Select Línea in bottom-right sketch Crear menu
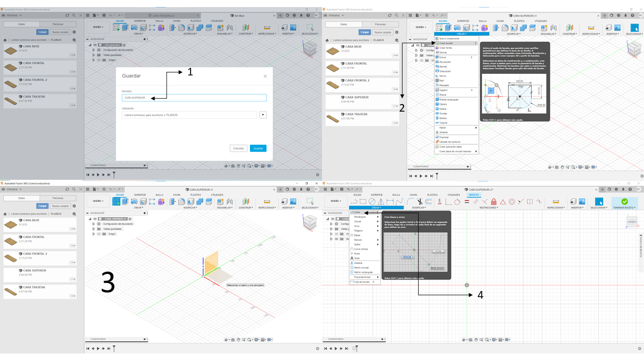The height and width of the screenshot is (362, 644). click(364, 212)
